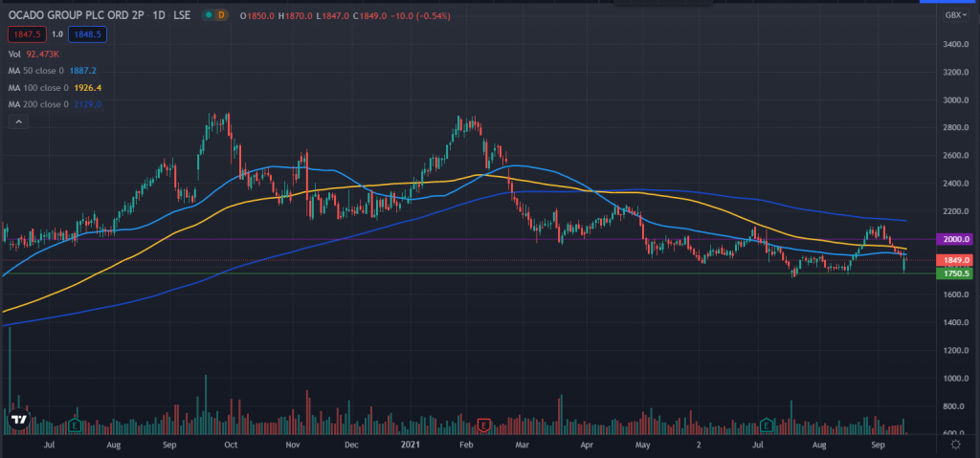Click the May label on time axis
The width and height of the screenshot is (980, 458).
pos(643,445)
